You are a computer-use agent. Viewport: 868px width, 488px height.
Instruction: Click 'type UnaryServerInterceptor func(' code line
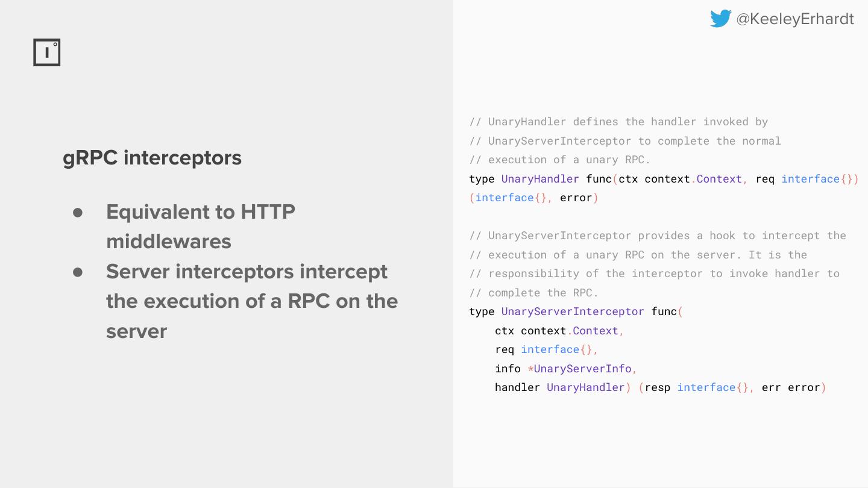click(x=576, y=311)
